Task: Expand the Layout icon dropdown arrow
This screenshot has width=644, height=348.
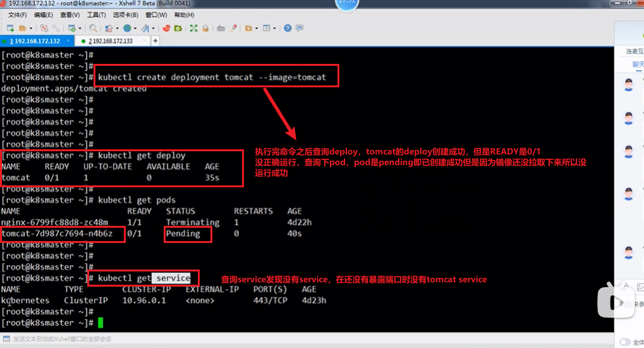Action: click(x=274, y=28)
